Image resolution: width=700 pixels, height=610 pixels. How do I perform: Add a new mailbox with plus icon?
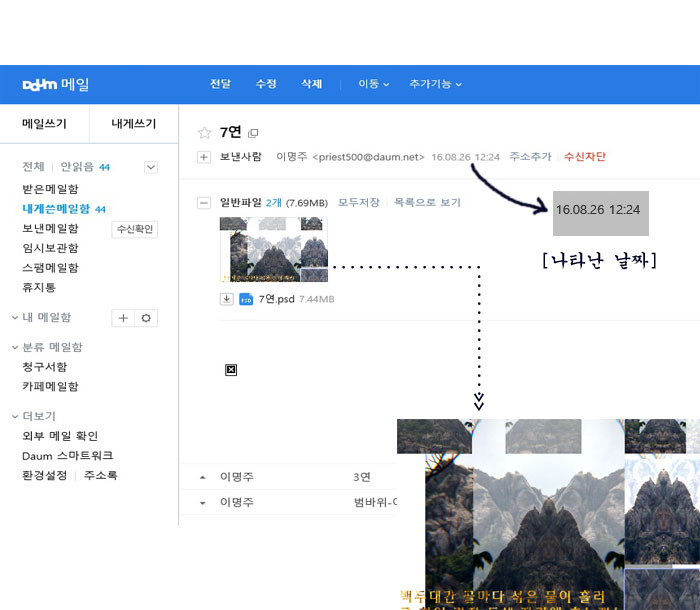[x=123, y=318]
